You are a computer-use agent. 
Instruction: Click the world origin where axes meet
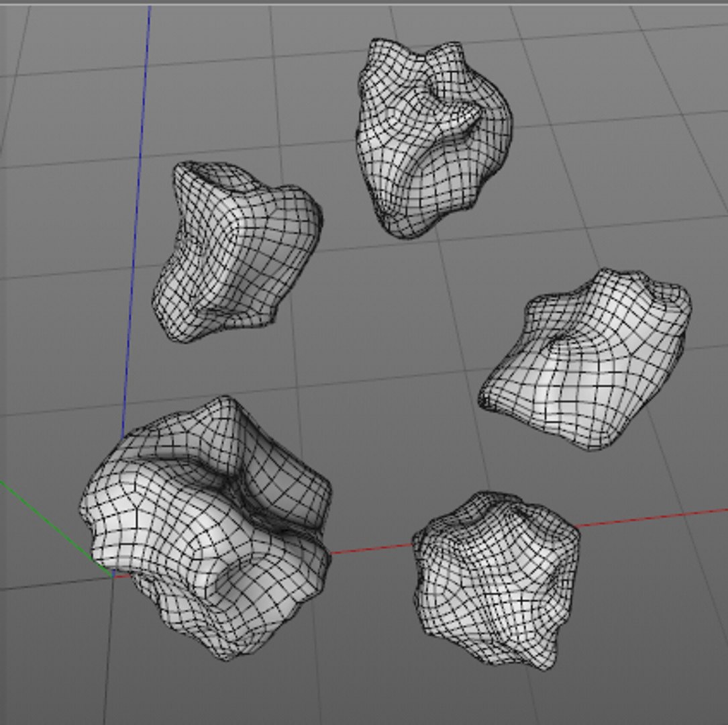point(113,576)
